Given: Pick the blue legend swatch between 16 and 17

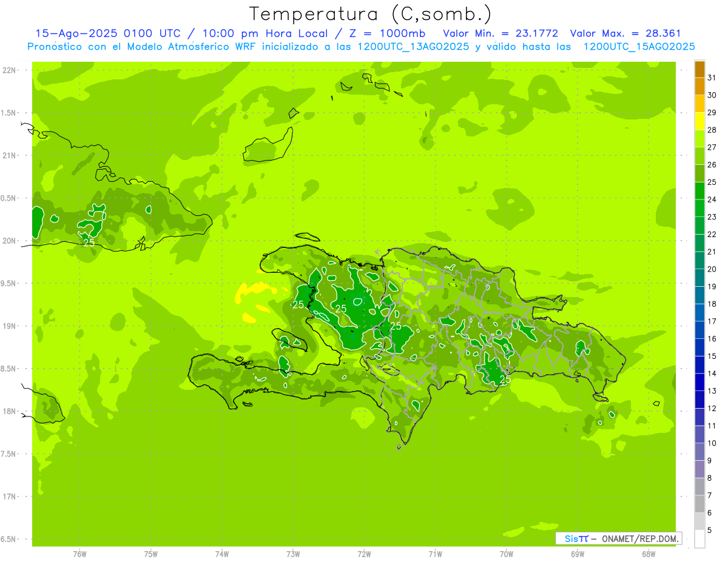Looking at the screenshot, I should point(699,329).
